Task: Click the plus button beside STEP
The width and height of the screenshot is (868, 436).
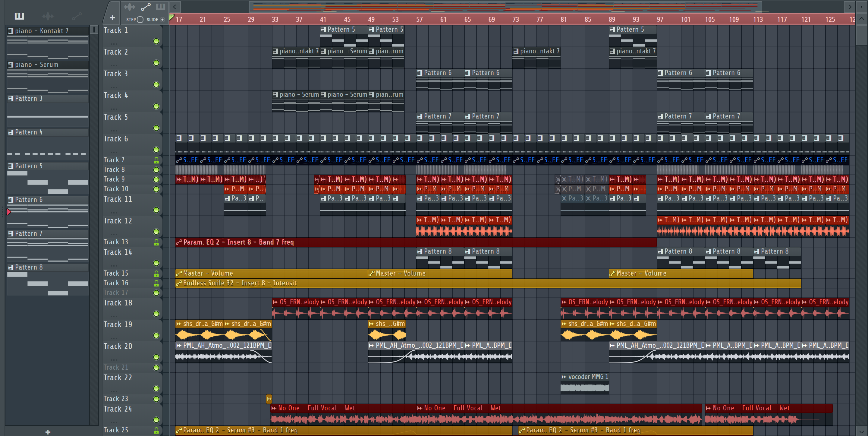Action: click(x=112, y=18)
